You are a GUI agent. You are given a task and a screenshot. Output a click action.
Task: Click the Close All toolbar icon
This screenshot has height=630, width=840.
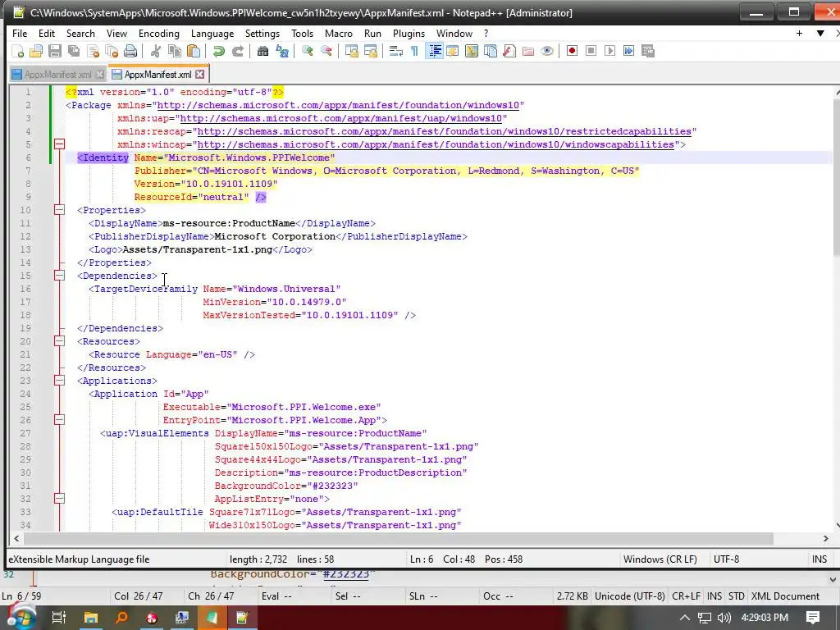(112, 52)
